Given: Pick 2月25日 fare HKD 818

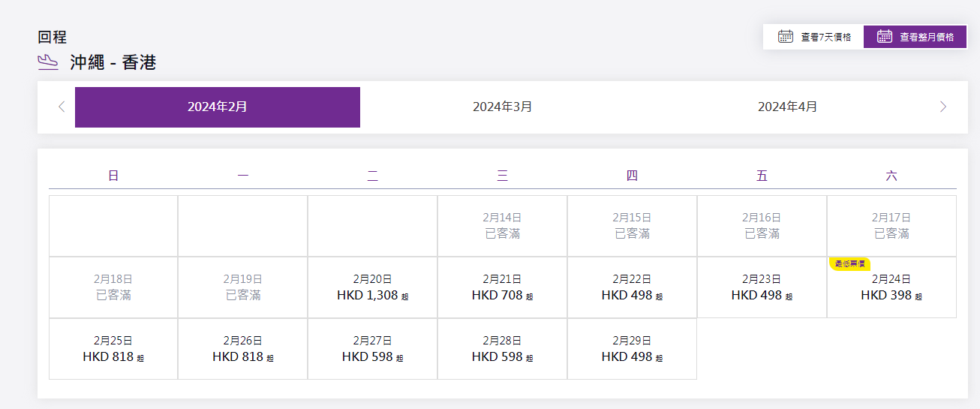Looking at the screenshot, I should 113,350.
